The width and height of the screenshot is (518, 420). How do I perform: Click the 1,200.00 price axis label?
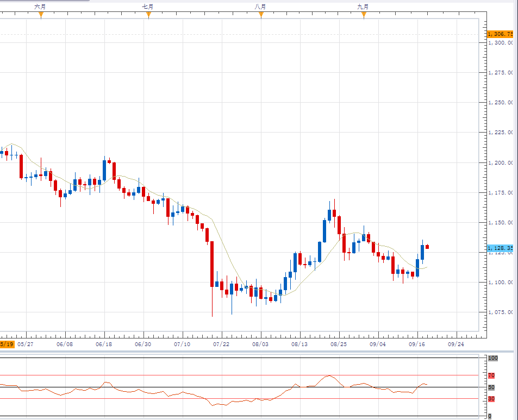tap(501, 162)
